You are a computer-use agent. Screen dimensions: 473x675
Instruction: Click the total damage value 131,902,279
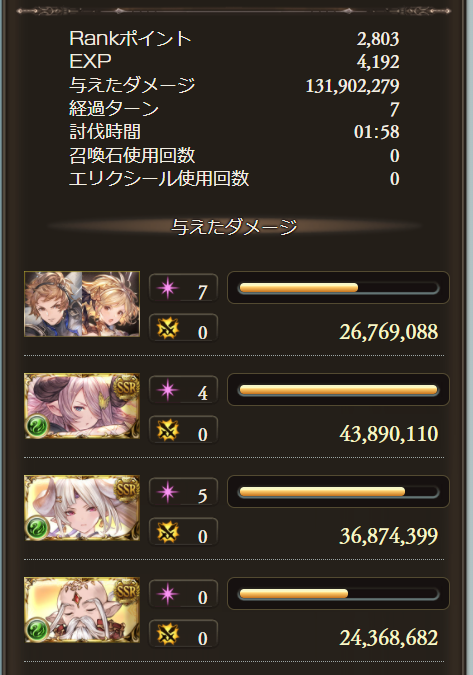(352, 86)
